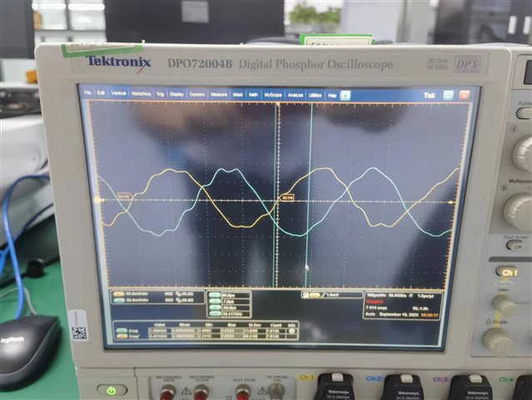Image resolution: width=532 pixels, height=400 pixels.
Task: Open the MyScope menu
Action: point(273,95)
